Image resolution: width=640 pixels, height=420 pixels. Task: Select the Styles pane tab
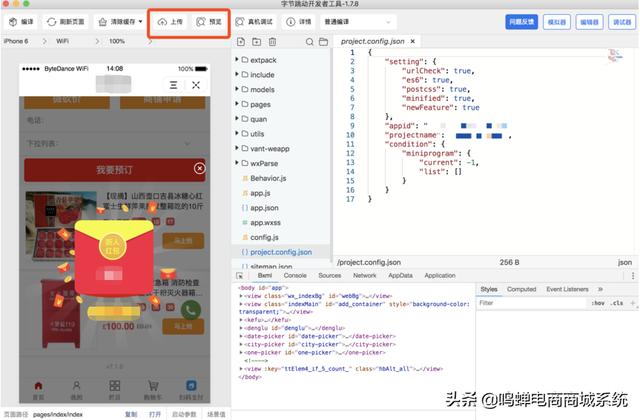pos(489,289)
